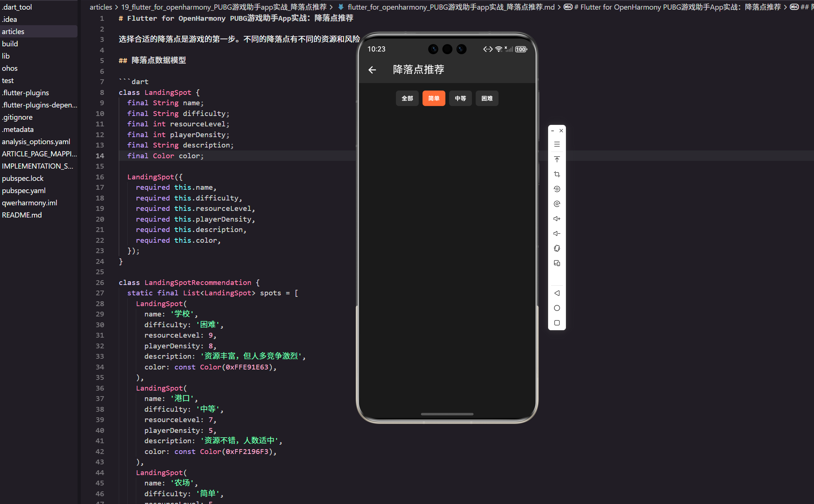
Task: Toggle the 中等 difficulty filter
Action: tap(460, 98)
